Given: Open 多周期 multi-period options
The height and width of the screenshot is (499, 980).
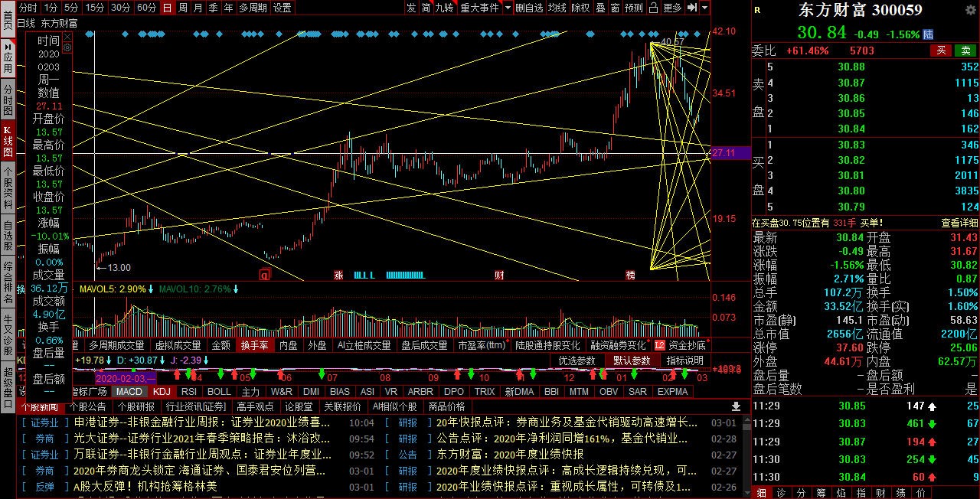Looking at the screenshot, I should (x=253, y=8).
